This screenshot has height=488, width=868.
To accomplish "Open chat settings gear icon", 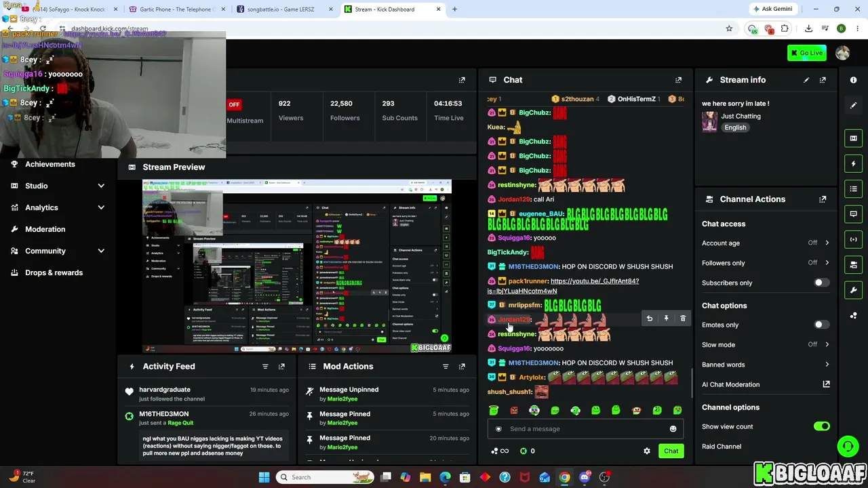I will [647, 451].
